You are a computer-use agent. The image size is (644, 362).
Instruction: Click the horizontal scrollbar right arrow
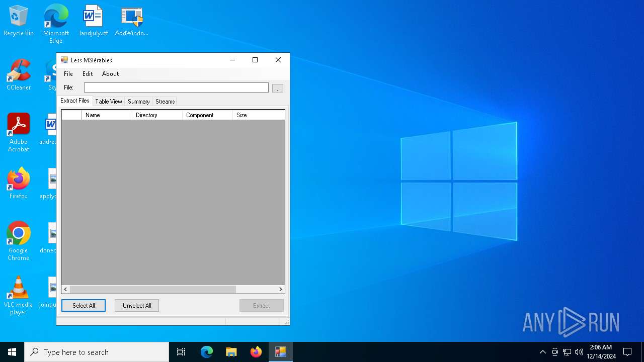pyautogui.click(x=280, y=289)
